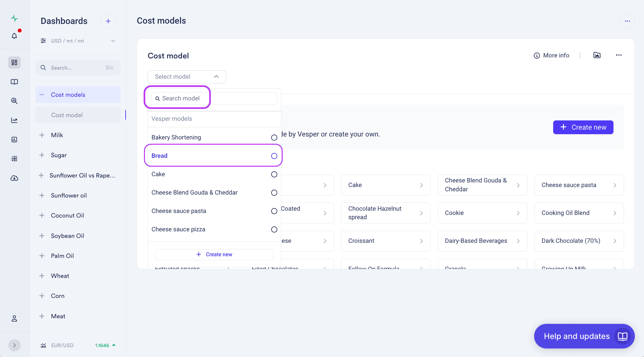Image resolution: width=644 pixels, height=357 pixels.
Task: Click the More info icon
Action: (537, 55)
